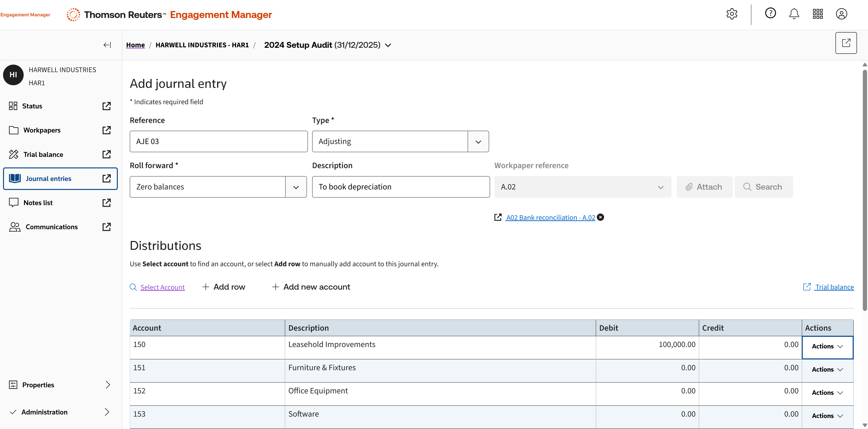Collapse the left navigation sidebar arrow
The image size is (868, 429).
(107, 45)
